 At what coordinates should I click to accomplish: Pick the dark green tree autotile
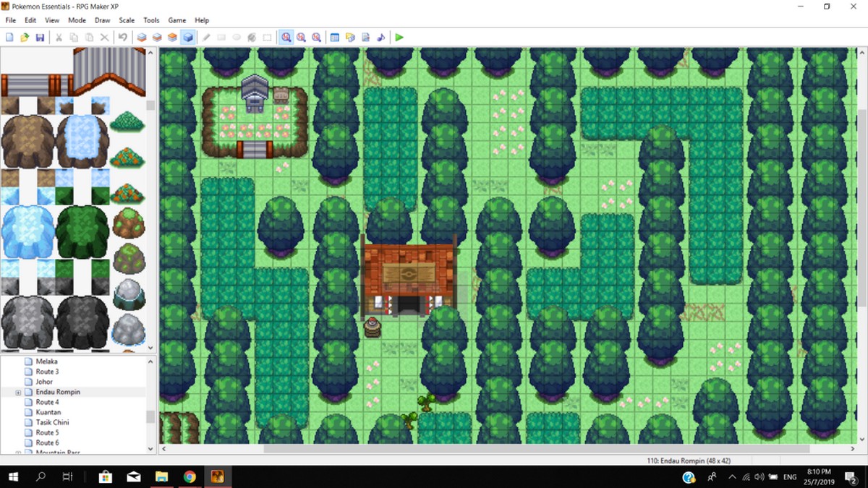tap(82, 233)
